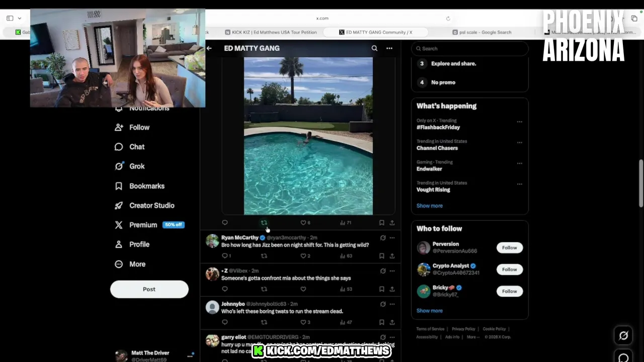Screen dimensions: 644x362
Task: Repost Ryan McCarthy's post
Action: (x=264, y=256)
